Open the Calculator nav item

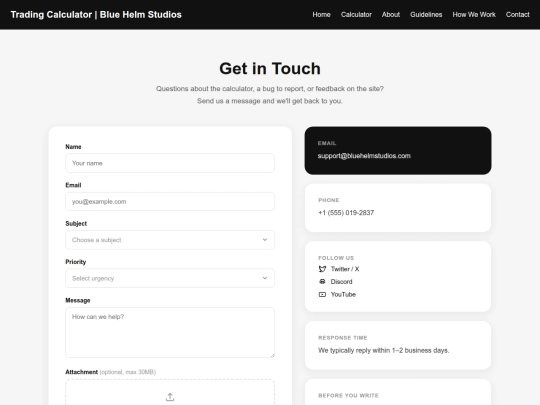(356, 14)
